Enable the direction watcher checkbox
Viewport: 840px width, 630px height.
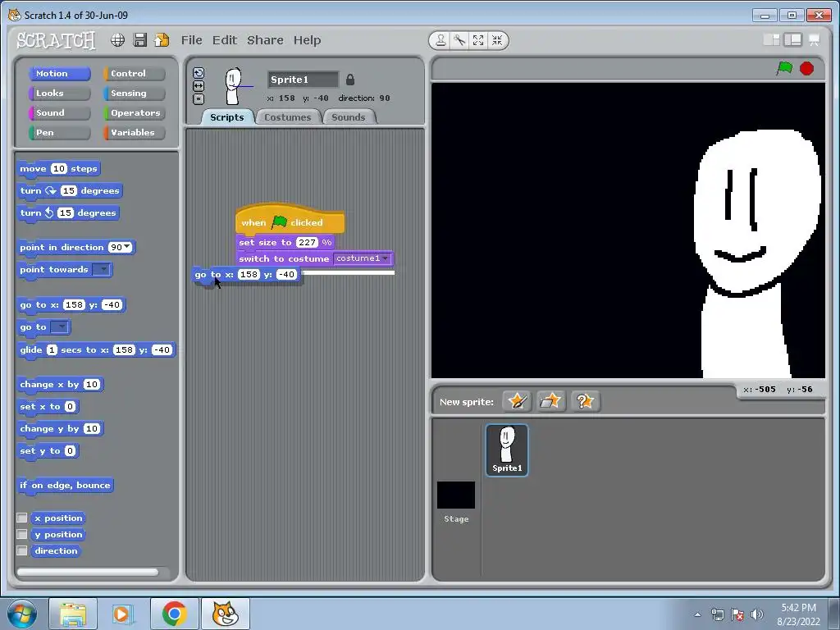point(22,550)
